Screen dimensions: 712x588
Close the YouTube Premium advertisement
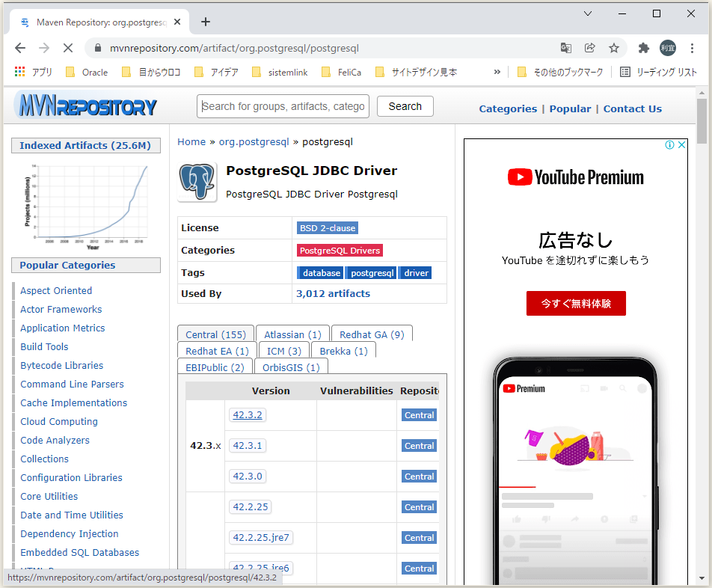point(681,144)
